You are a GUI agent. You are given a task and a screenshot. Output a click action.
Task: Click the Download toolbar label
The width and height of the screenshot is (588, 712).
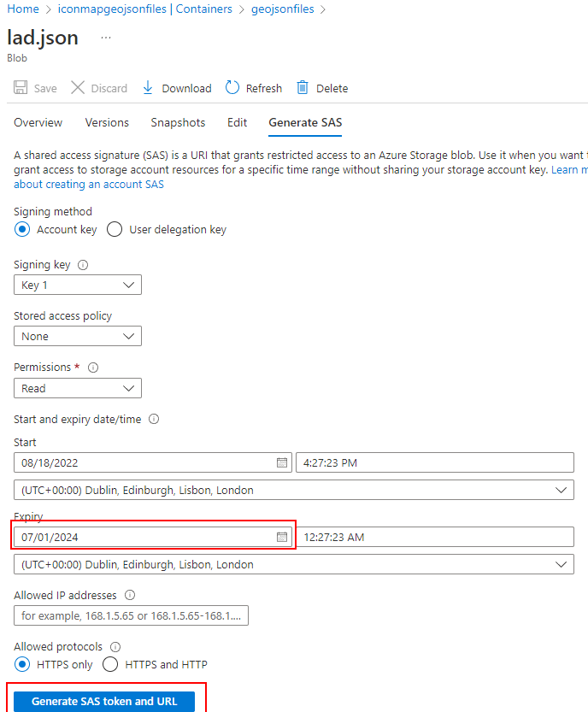pyautogui.click(x=186, y=89)
